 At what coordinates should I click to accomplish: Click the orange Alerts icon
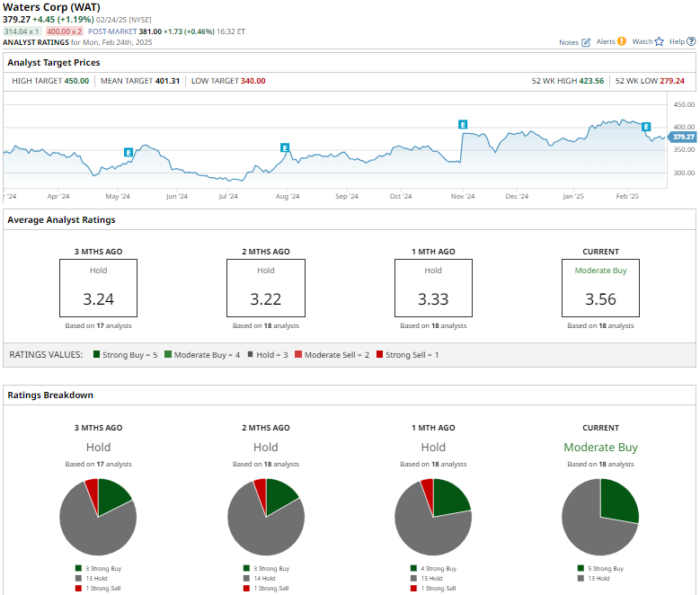click(x=621, y=41)
